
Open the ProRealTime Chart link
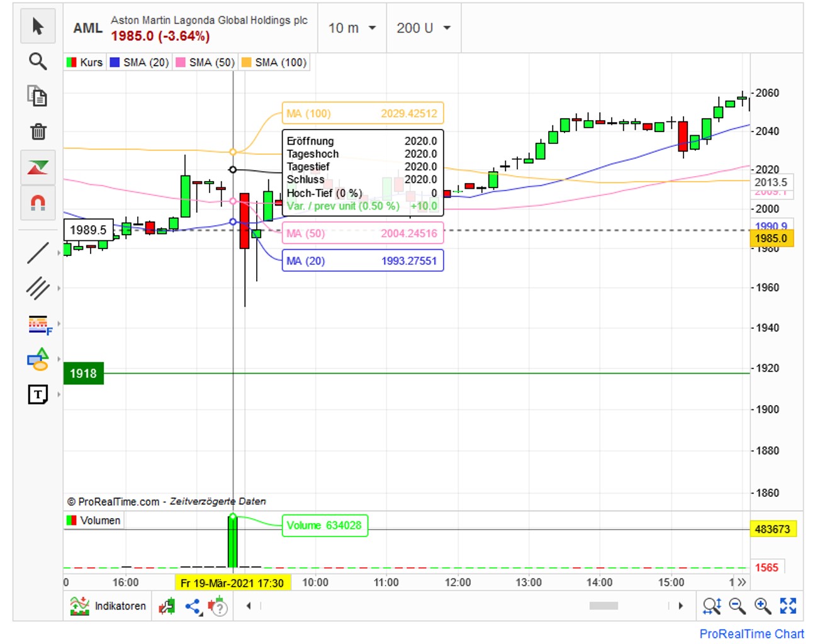click(x=751, y=634)
